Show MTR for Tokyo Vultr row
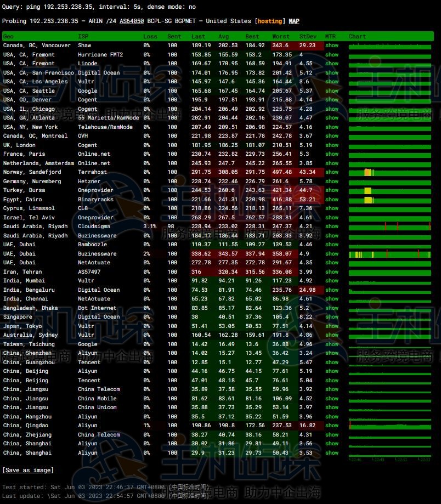The width and height of the screenshot is (441, 504). 332,326
